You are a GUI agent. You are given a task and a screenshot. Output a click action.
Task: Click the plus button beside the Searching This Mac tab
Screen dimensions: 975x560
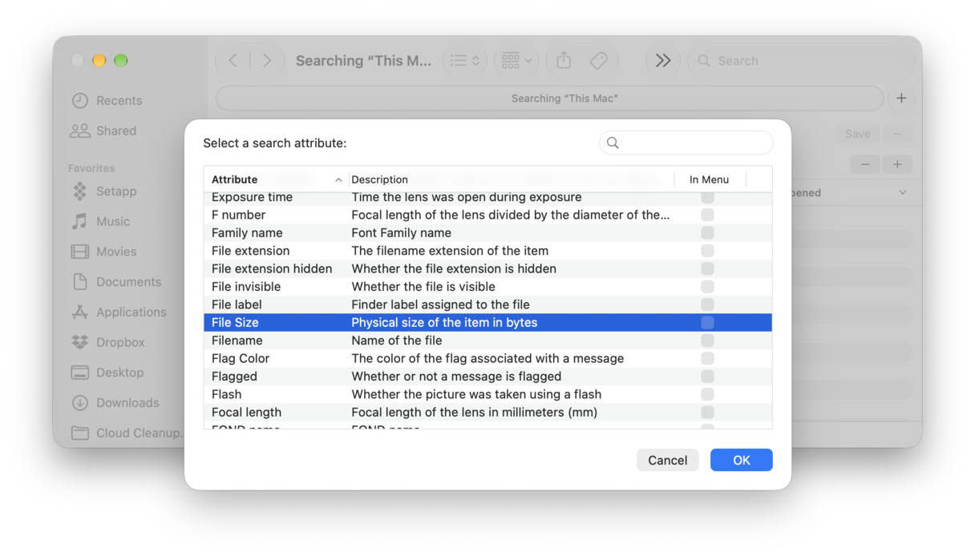[901, 99]
